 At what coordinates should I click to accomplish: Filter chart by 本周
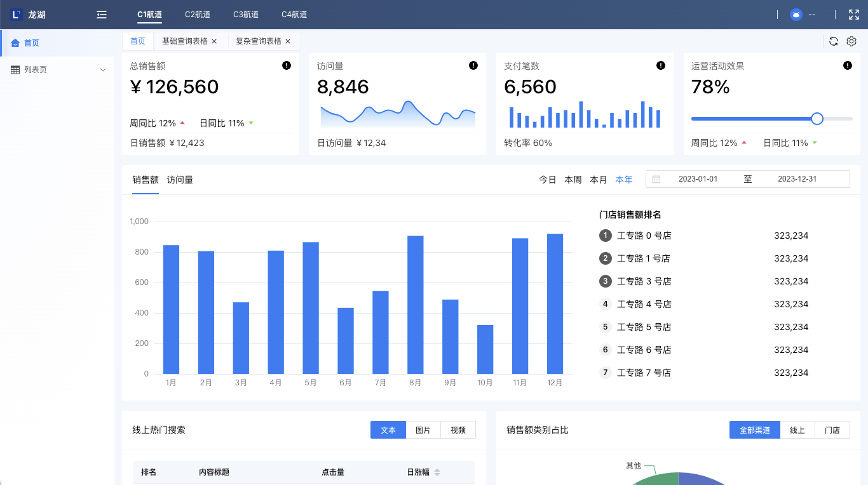pos(573,180)
